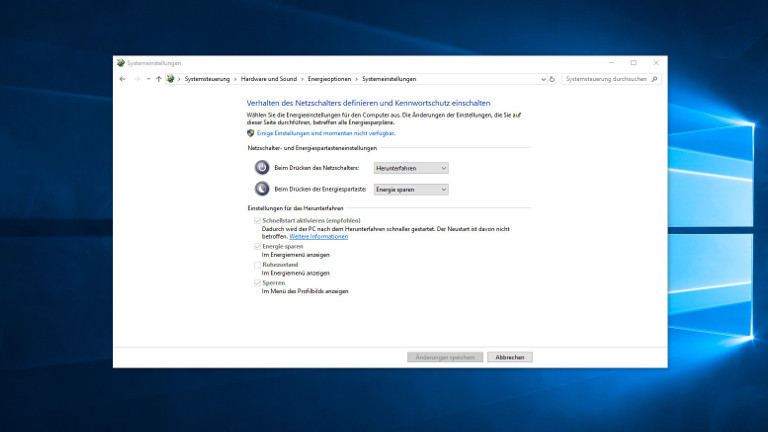Click the power button icon for Netzschalter

(x=261, y=168)
